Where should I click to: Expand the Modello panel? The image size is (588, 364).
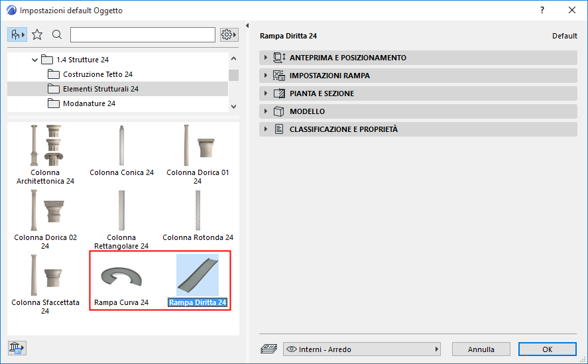(418, 111)
